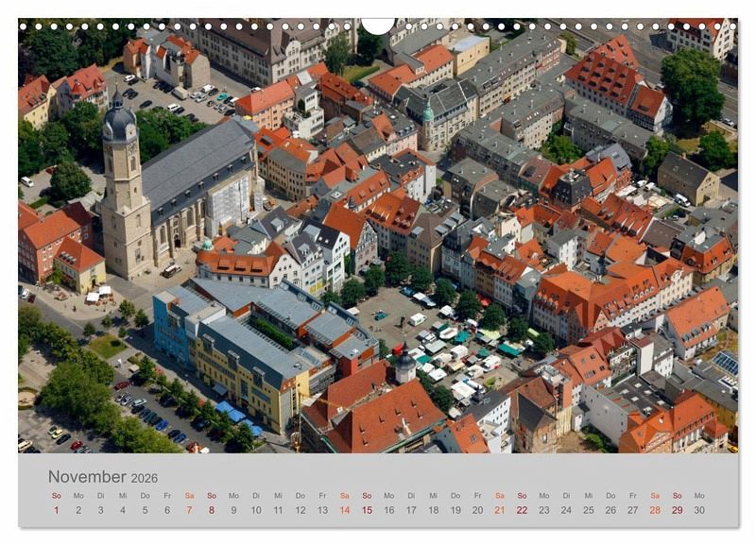Select Saturday the 14th
This screenshot has height=545, width=756.
pos(345,510)
